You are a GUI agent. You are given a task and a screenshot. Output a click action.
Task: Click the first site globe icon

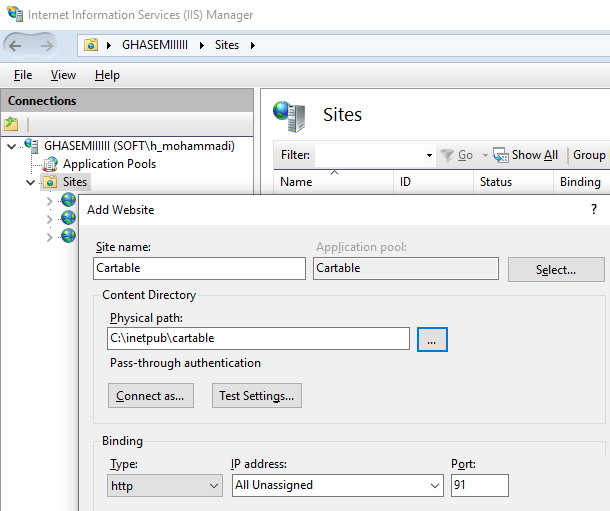pyautogui.click(x=68, y=200)
